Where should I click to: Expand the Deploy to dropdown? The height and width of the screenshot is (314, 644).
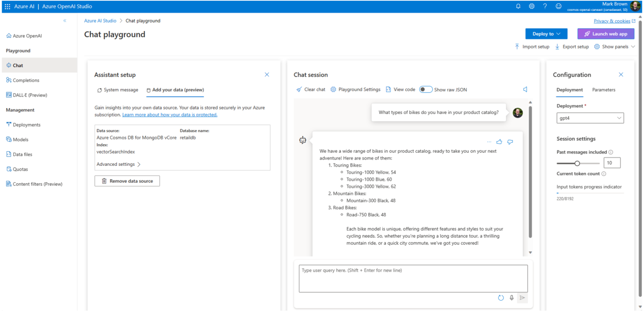(546, 34)
